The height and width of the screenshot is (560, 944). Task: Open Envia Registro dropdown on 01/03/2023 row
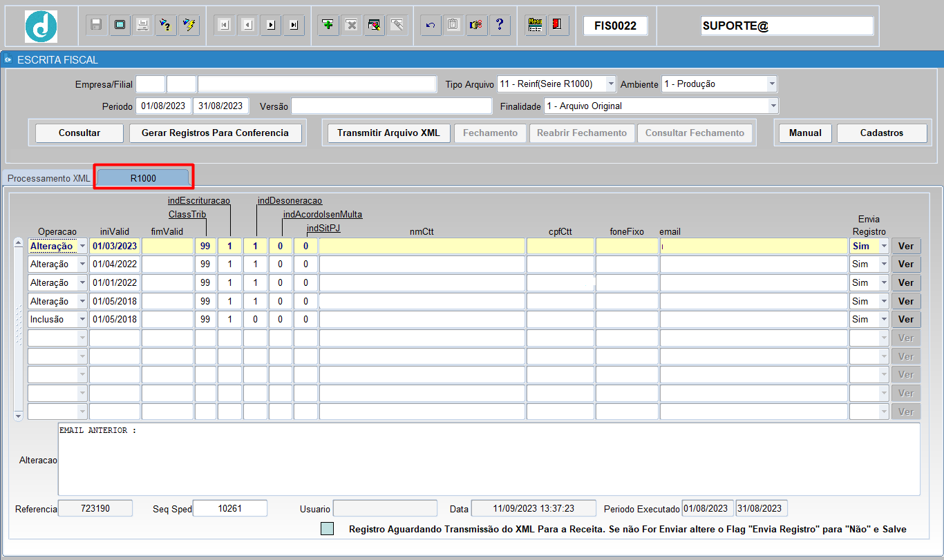click(x=883, y=246)
